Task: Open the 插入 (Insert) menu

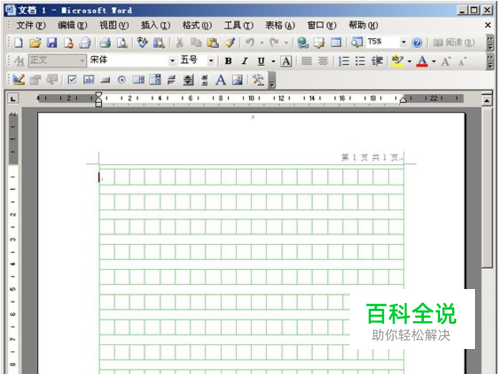Action: click(155, 25)
